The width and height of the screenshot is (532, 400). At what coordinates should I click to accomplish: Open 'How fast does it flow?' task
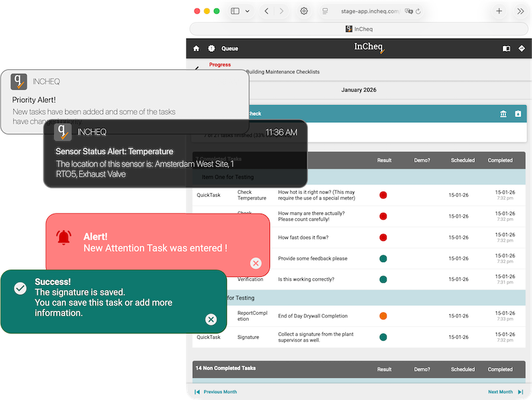pos(303,238)
